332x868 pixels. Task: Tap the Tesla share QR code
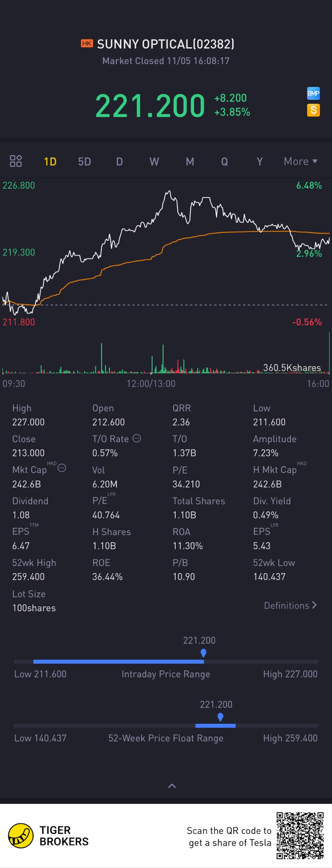click(x=300, y=836)
